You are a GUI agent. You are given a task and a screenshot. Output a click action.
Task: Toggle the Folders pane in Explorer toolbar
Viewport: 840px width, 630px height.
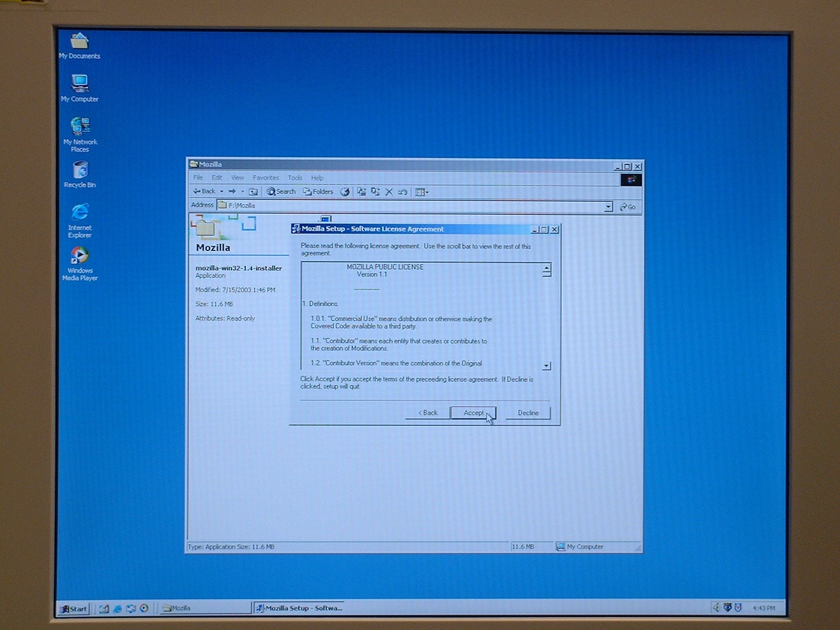tap(318, 192)
